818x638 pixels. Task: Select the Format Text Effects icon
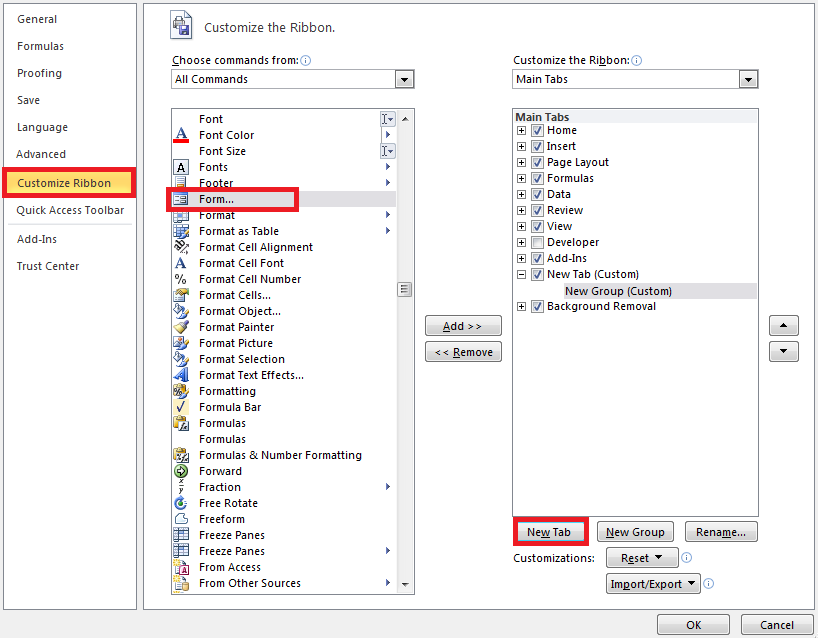pyautogui.click(x=181, y=375)
